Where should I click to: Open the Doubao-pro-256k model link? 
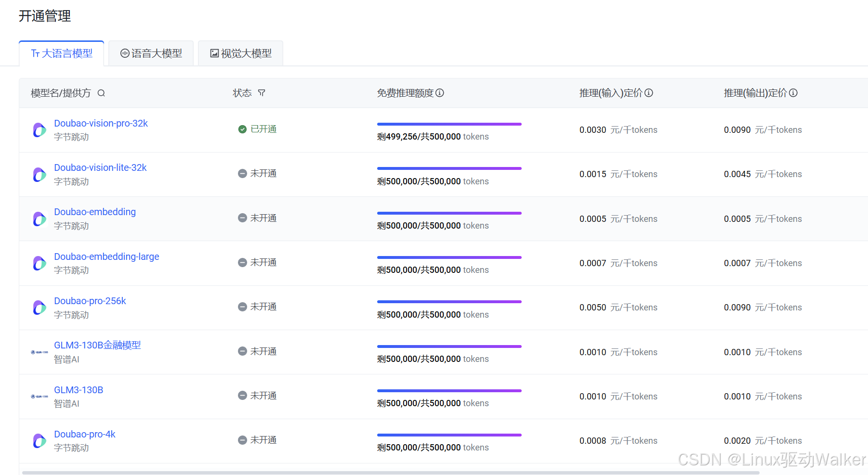(90, 301)
